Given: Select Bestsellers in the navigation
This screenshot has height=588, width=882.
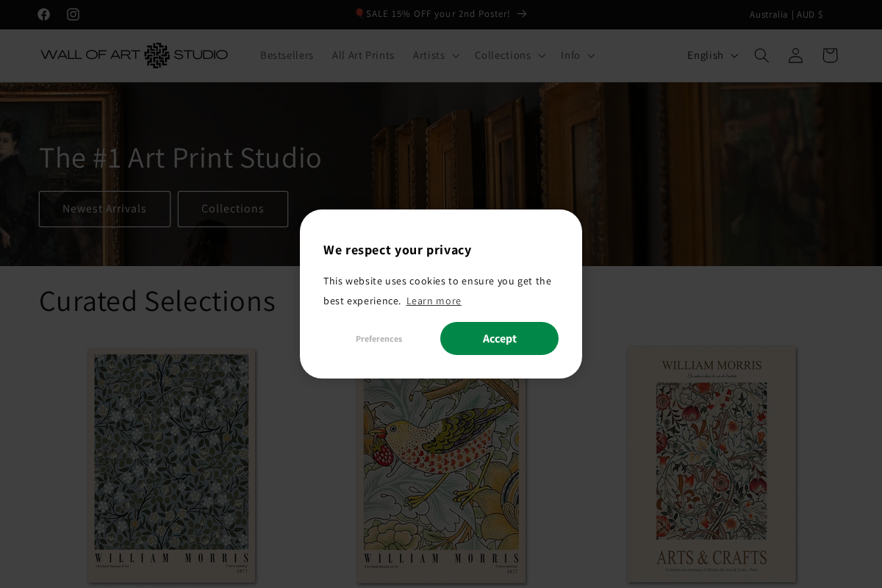Looking at the screenshot, I should [x=287, y=55].
